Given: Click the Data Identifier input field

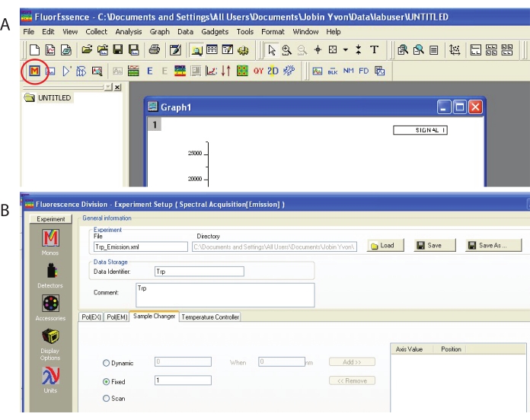Looking at the screenshot, I should point(198,271).
